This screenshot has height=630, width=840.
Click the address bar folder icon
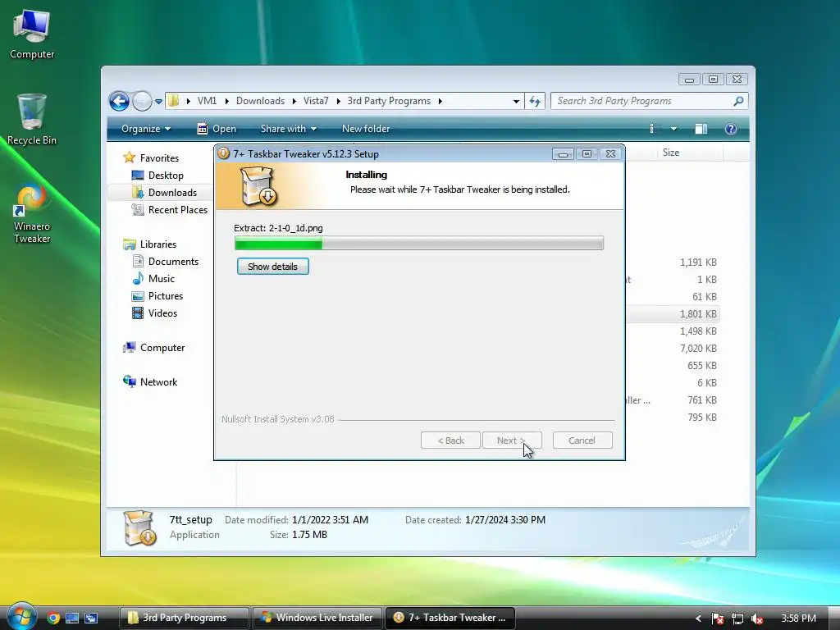tap(174, 101)
